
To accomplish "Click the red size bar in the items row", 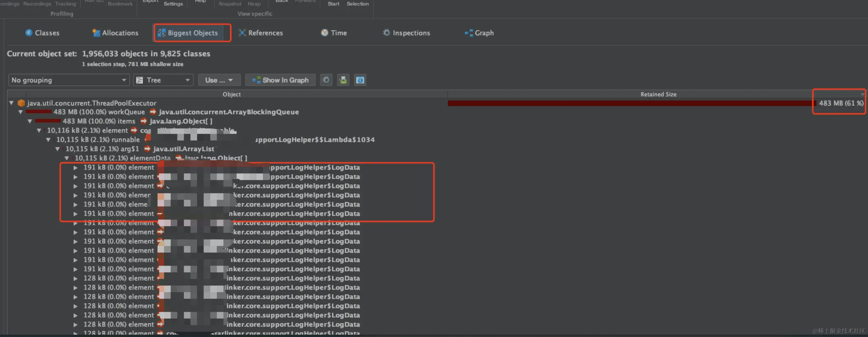I will coord(48,121).
